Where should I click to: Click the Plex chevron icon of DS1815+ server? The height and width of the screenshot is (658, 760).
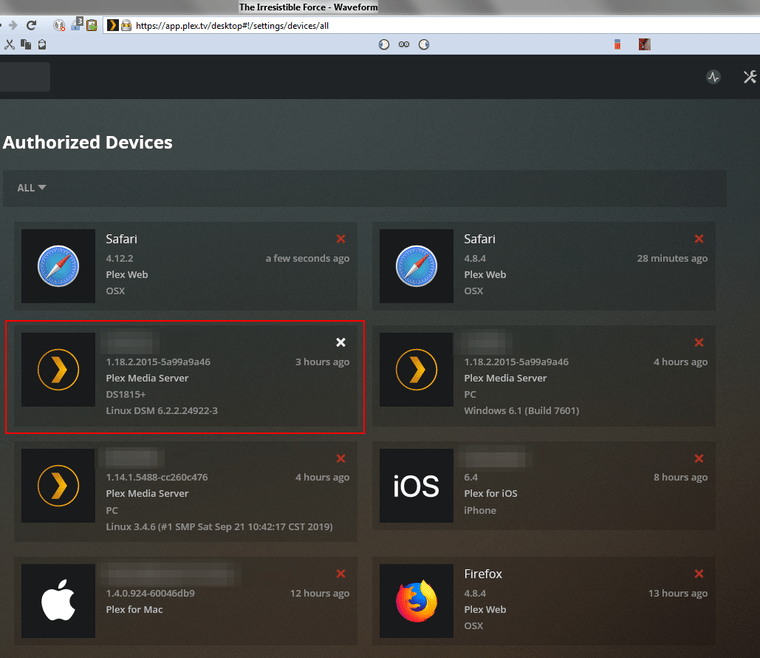click(58, 370)
